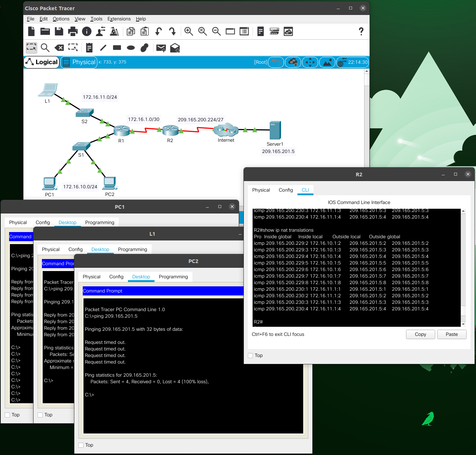Open the Config tab in R2 window

[286, 190]
